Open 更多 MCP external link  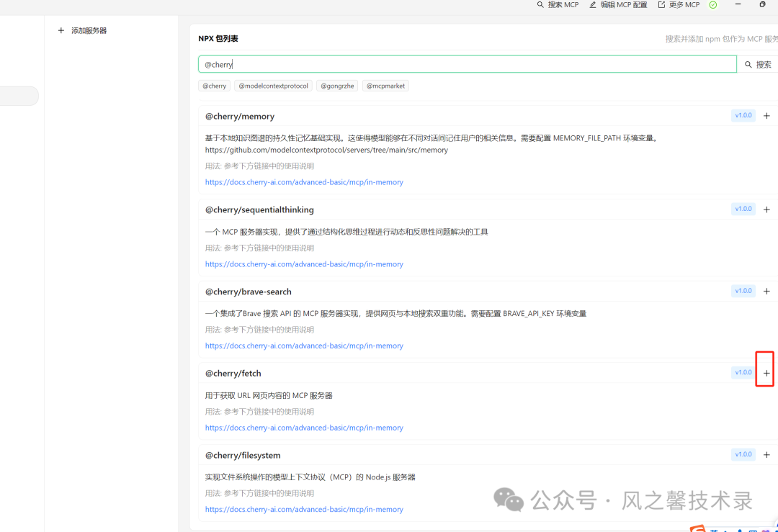[679, 4]
